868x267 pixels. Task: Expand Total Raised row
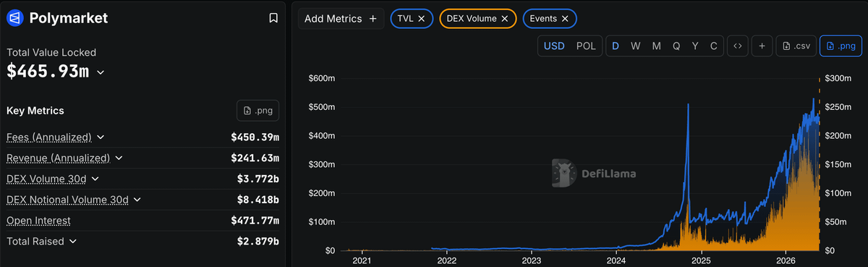coord(72,242)
